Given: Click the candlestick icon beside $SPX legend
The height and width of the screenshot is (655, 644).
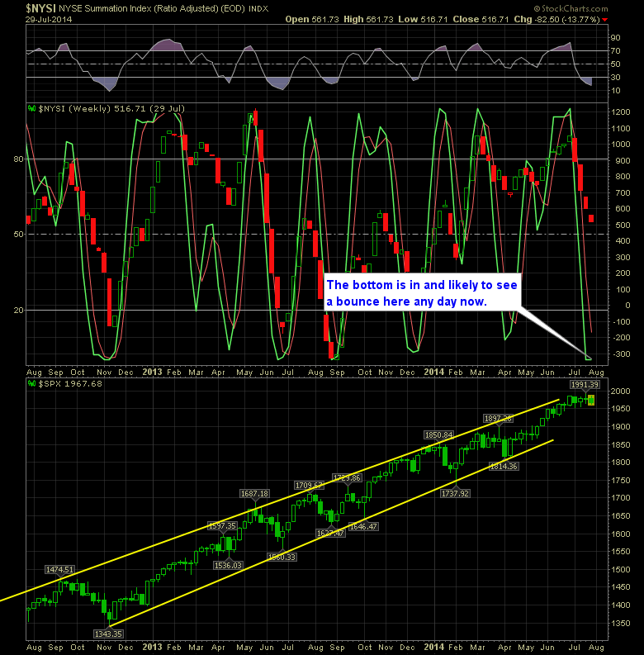Looking at the screenshot, I should click(x=30, y=387).
